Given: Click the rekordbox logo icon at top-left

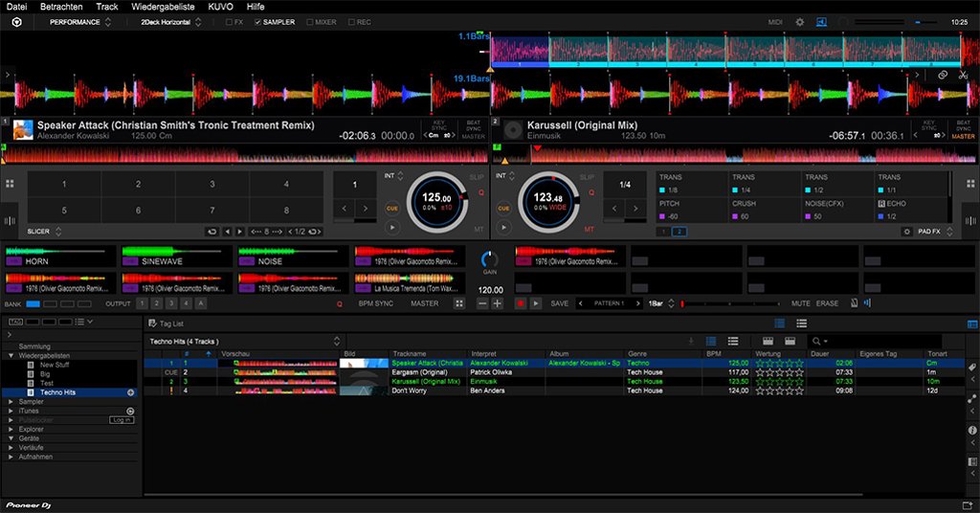Looking at the screenshot, I should [x=16, y=21].
